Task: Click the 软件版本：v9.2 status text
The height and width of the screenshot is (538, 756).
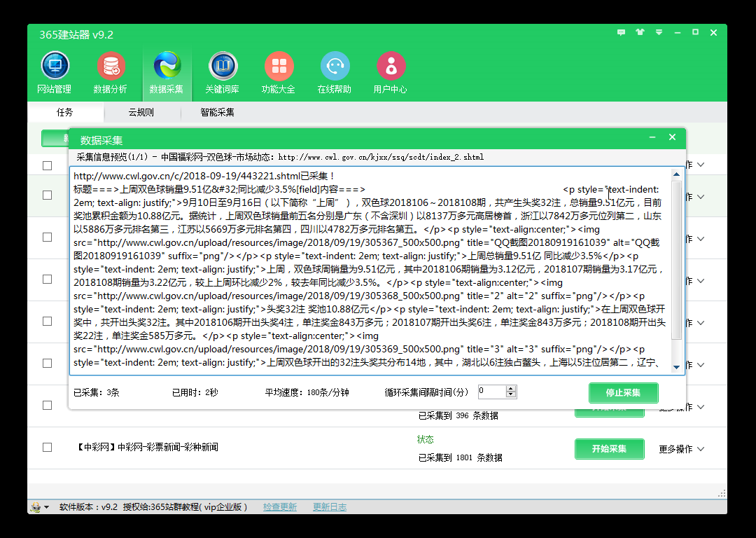Action: tap(89, 507)
